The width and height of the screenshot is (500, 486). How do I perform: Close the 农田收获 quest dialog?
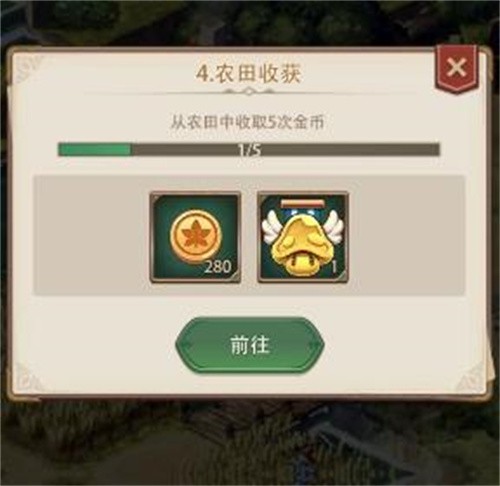pos(456,68)
